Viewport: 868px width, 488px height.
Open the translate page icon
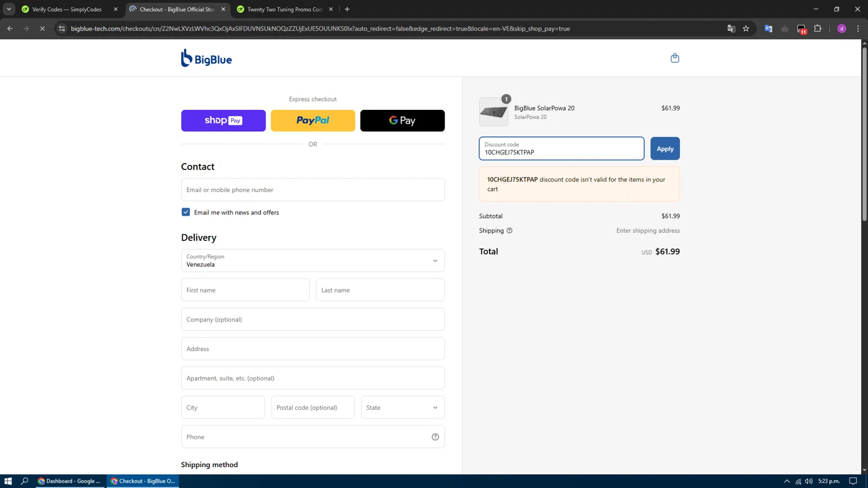[731, 28]
